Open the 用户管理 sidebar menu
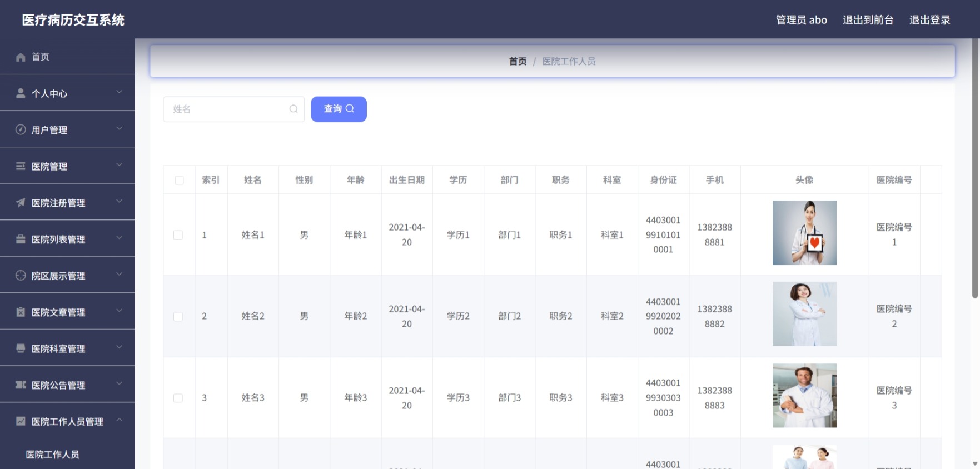This screenshot has height=469, width=980. [x=67, y=129]
